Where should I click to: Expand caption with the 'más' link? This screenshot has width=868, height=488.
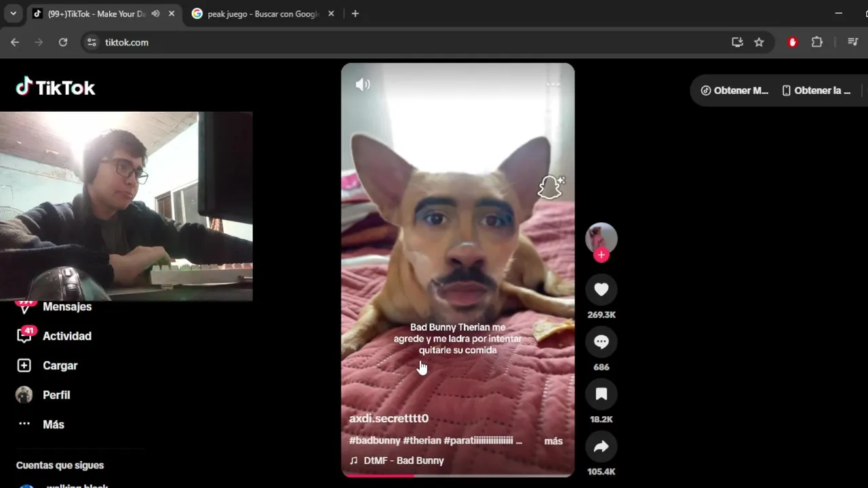pyautogui.click(x=553, y=441)
